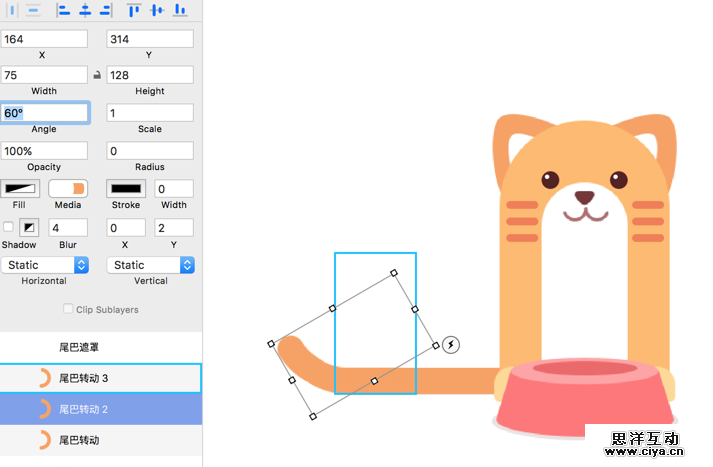Viewport: 713px width, 467px height.
Task: Open the Horizontal Static dropdown
Action: (45, 265)
